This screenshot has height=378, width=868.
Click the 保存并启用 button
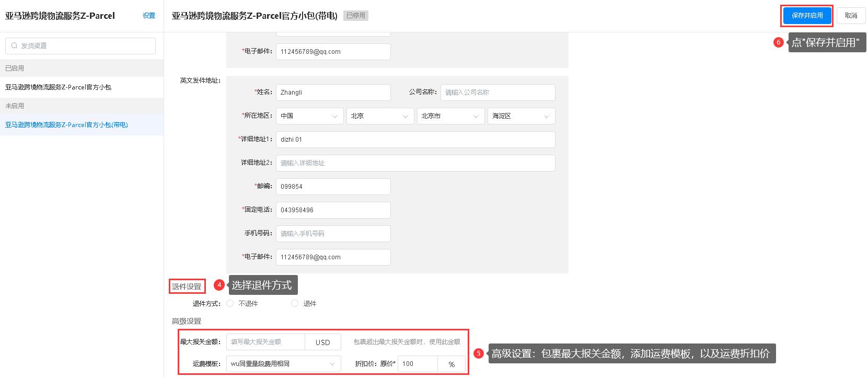[807, 16]
